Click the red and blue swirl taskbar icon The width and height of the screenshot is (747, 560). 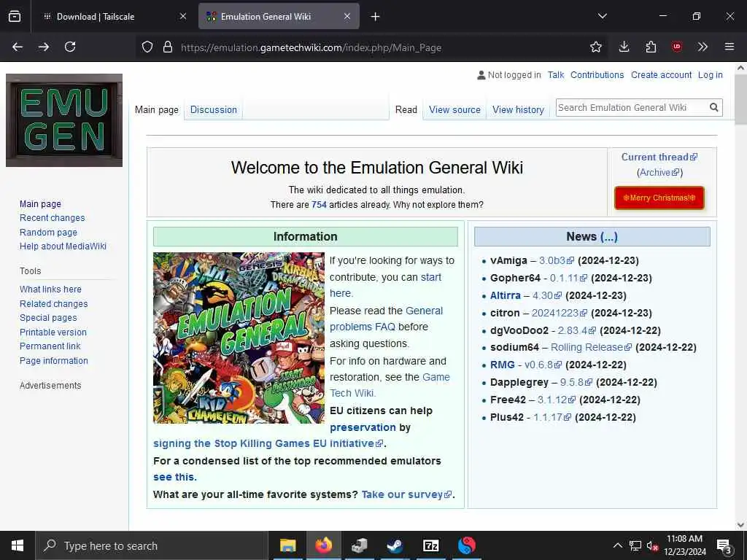(x=466, y=545)
